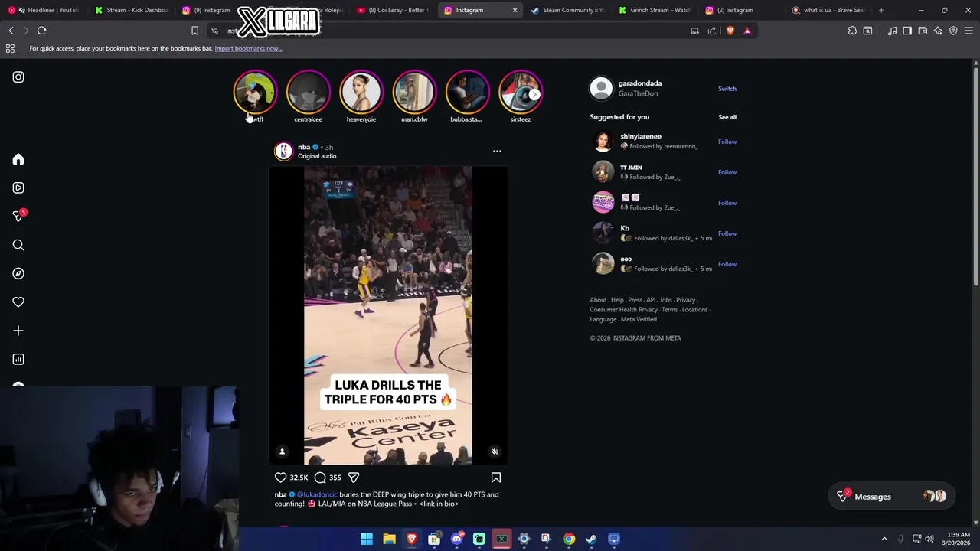Open Steam from taskbar

(591, 539)
